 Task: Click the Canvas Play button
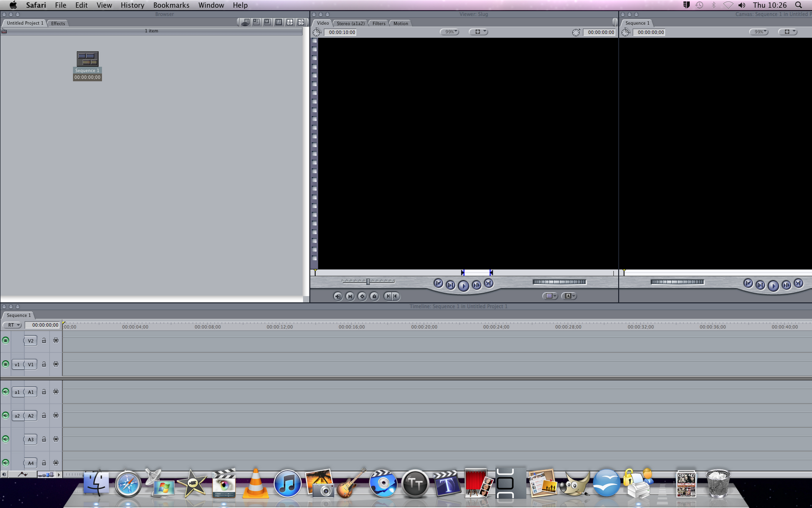[773, 286]
